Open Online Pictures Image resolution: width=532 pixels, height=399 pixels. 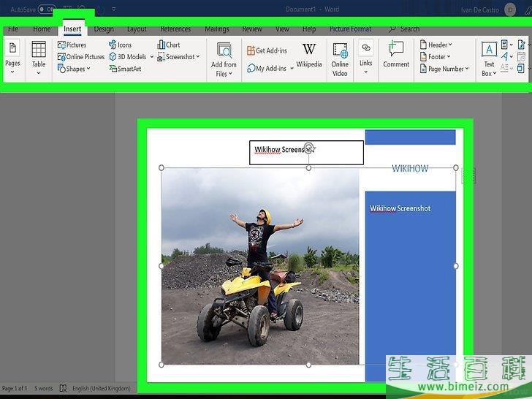tap(80, 57)
